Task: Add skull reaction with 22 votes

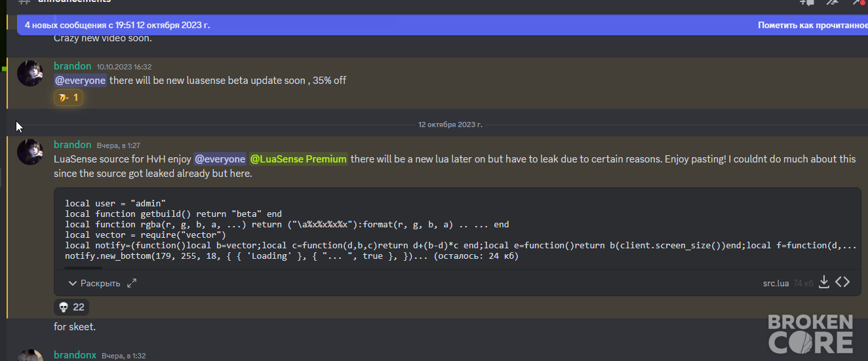Action: (x=71, y=307)
